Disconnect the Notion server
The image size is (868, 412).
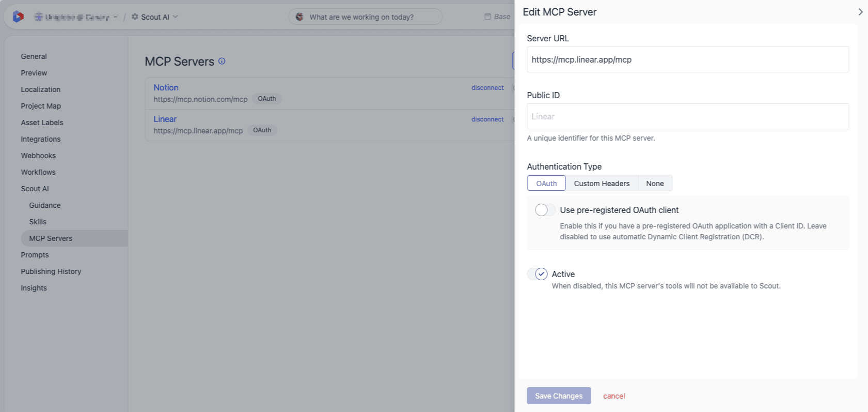pyautogui.click(x=487, y=88)
